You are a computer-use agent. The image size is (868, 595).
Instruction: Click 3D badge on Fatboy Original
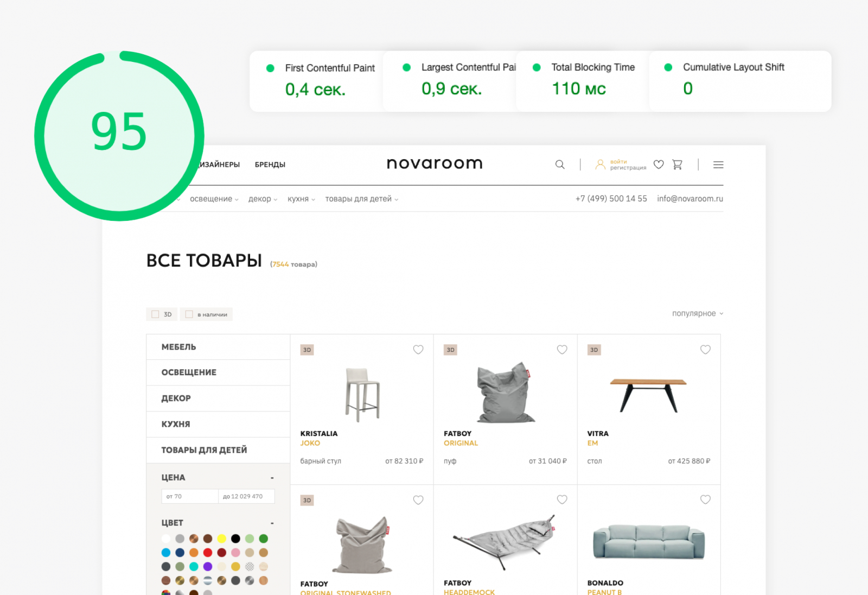[450, 350]
